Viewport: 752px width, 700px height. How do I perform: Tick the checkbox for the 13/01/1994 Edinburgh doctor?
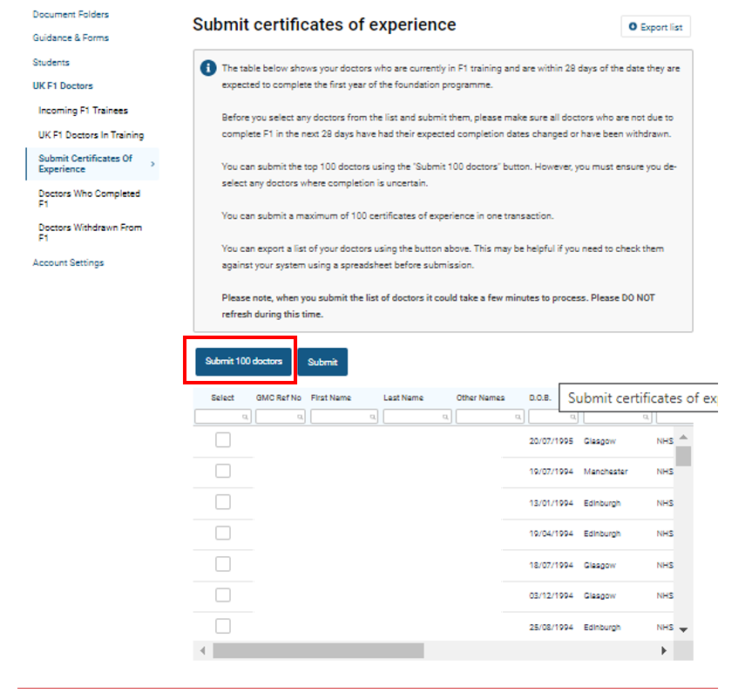pos(223,502)
